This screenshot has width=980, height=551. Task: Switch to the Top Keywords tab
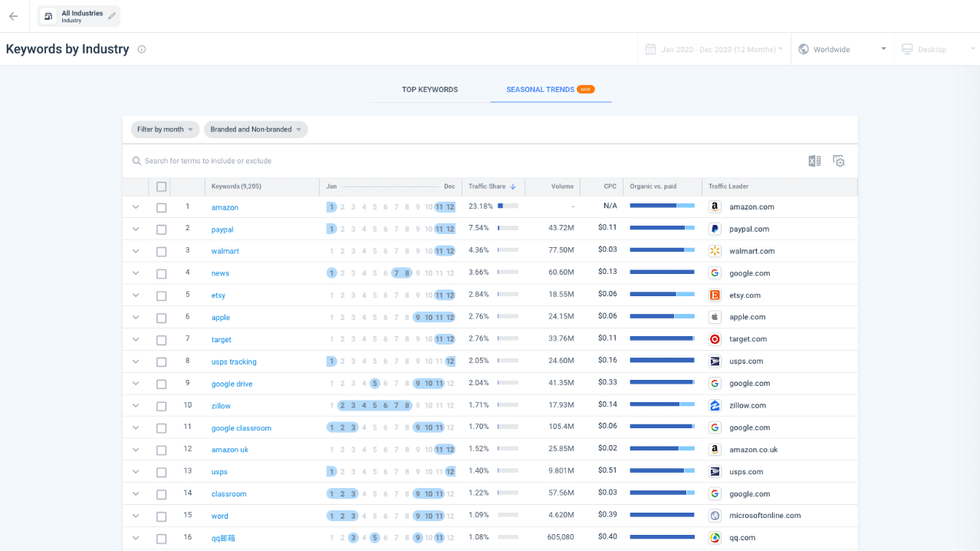point(429,90)
